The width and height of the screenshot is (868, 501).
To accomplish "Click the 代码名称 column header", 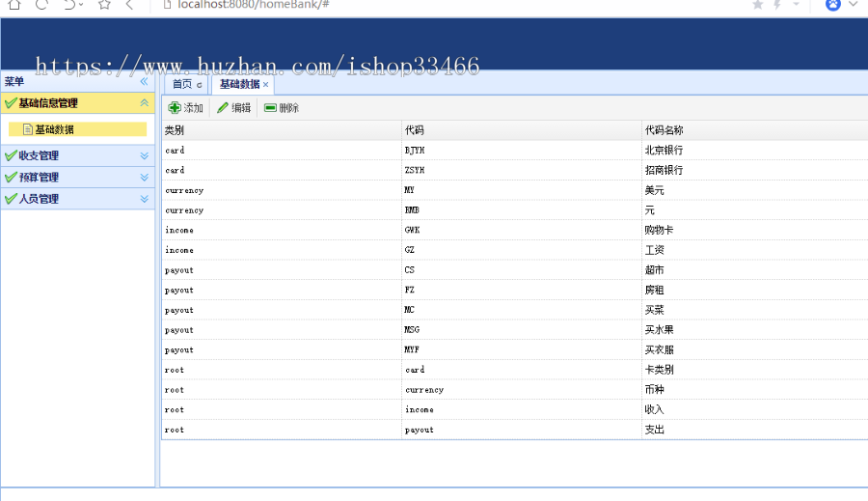I will [755, 130].
